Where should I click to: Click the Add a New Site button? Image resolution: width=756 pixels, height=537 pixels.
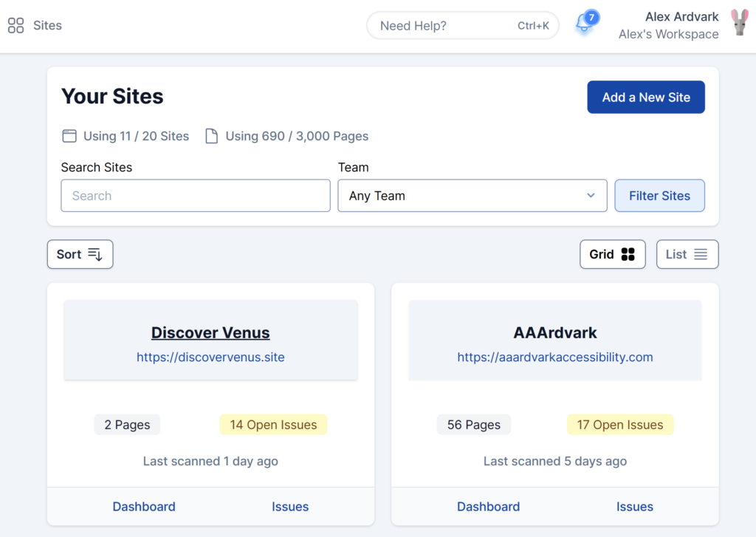pos(645,97)
